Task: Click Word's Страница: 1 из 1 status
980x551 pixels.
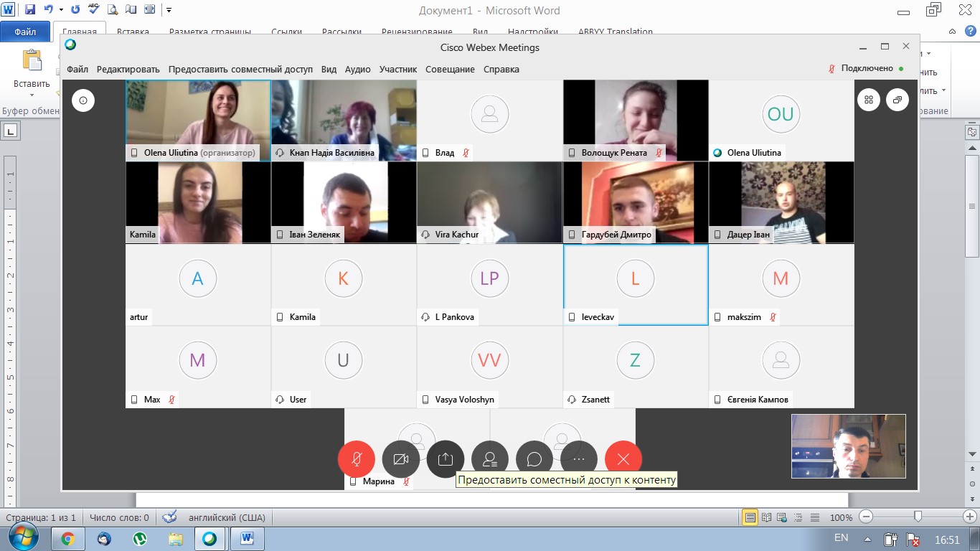Action: (x=41, y=517)
